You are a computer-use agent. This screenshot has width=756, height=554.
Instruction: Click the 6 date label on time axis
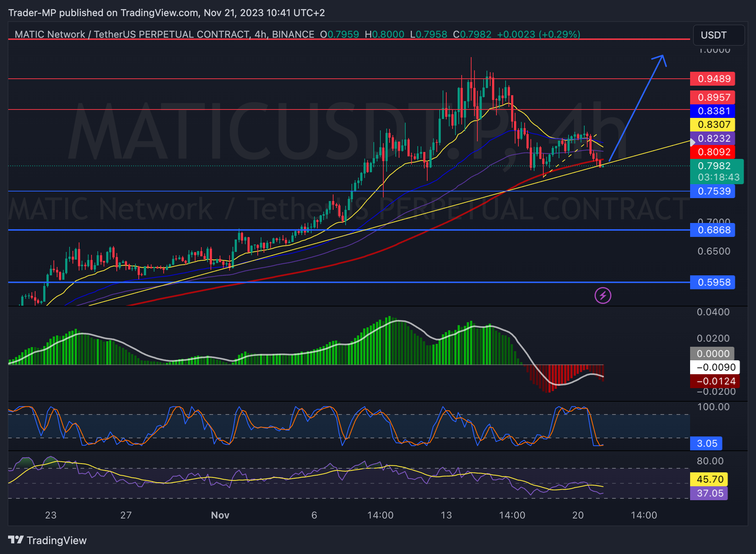(314, 515)
